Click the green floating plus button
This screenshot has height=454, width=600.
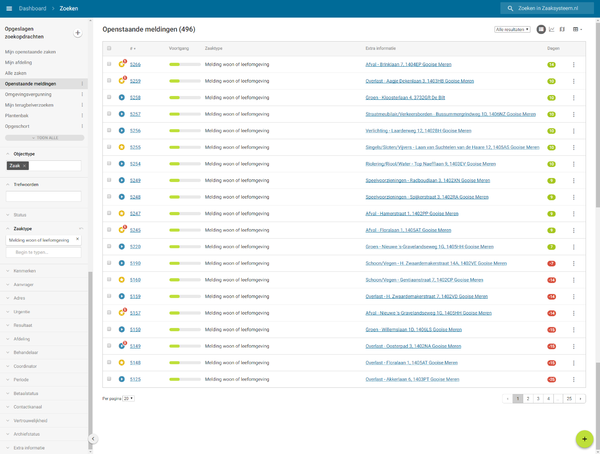click(x=584, y=439)
